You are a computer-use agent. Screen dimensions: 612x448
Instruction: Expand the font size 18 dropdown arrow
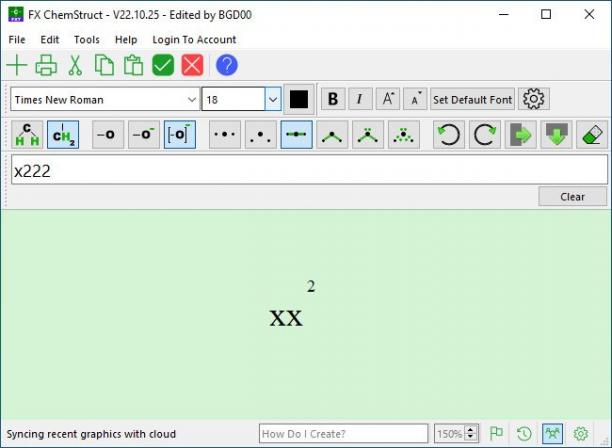point(273,99)
